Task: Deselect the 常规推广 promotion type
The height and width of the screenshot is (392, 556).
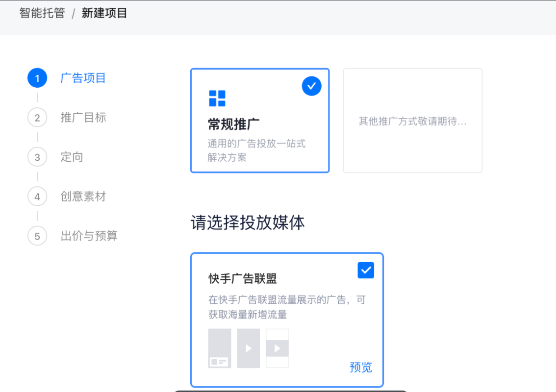Action: [x=260, y=121]
